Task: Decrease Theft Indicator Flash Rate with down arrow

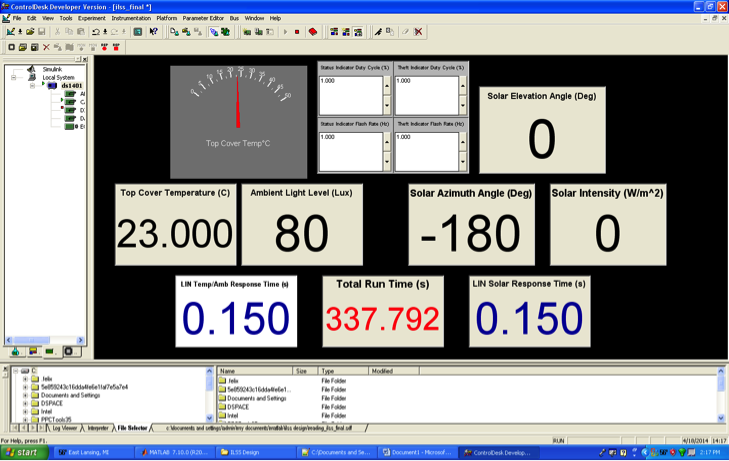Action: (463, 162)
